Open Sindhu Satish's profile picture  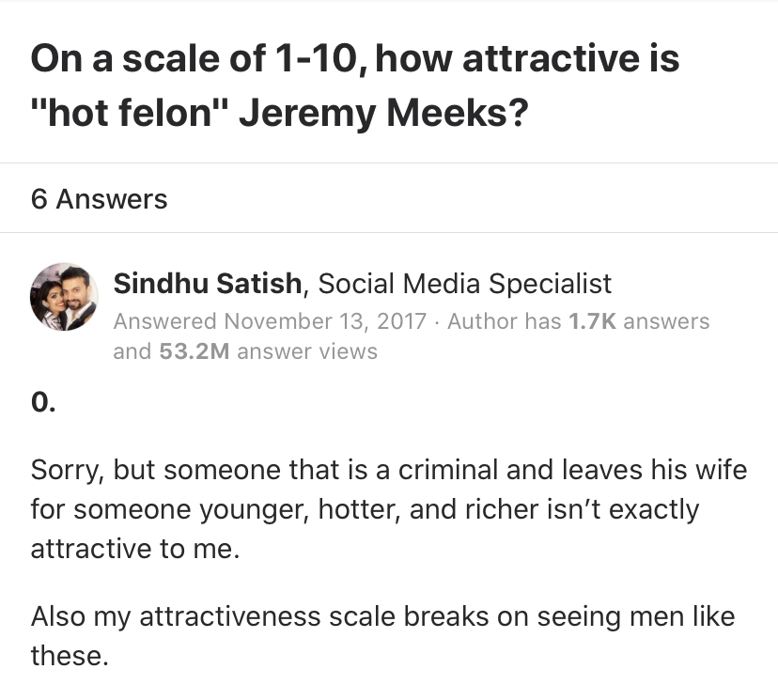[x=64, y=297]
